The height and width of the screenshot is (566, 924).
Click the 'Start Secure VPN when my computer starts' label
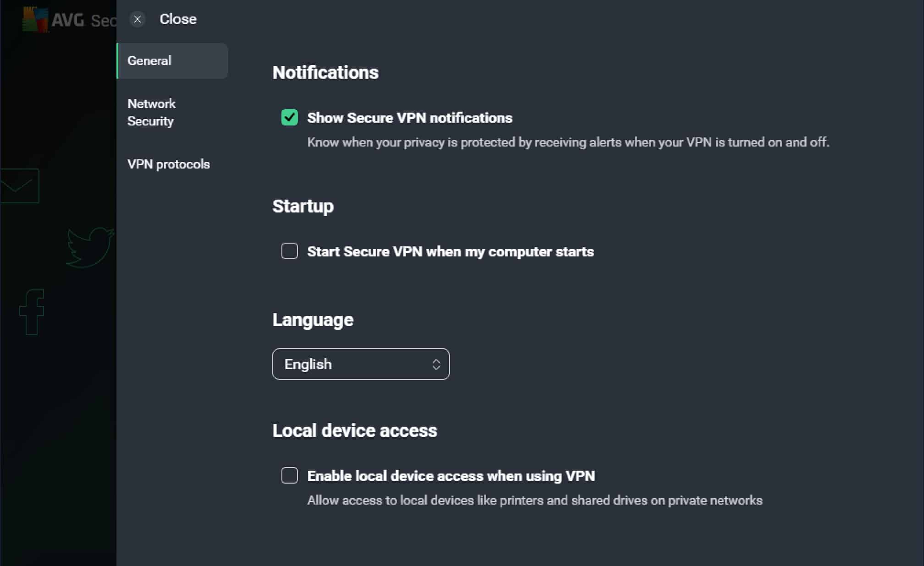point(451,252)
